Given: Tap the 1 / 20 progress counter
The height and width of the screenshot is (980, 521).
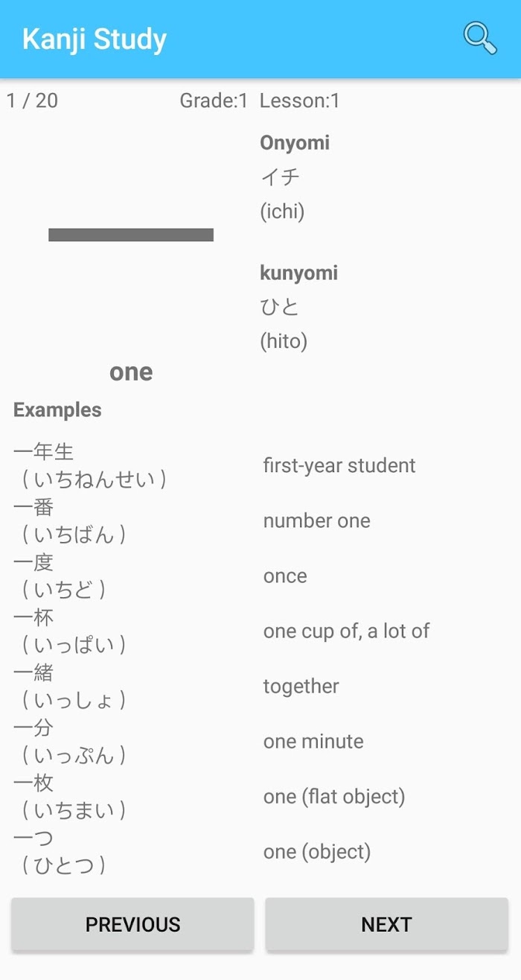Looking at the screenshot, I should (33, 101).
